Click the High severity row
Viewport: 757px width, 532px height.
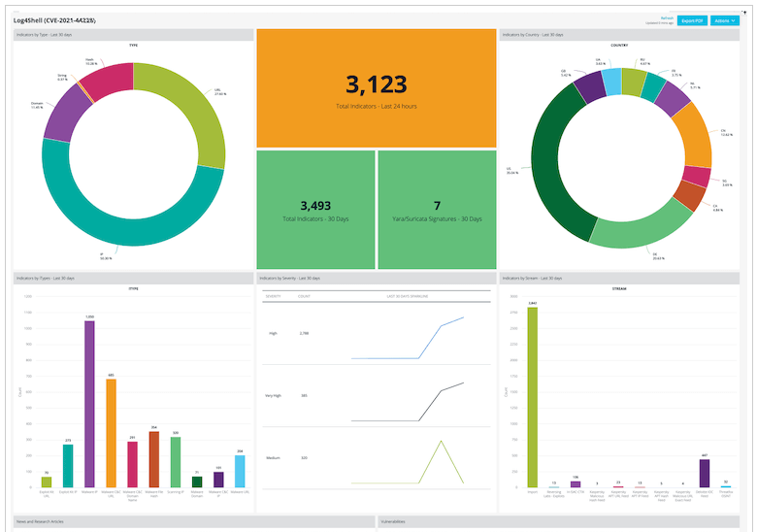point(377,334)
